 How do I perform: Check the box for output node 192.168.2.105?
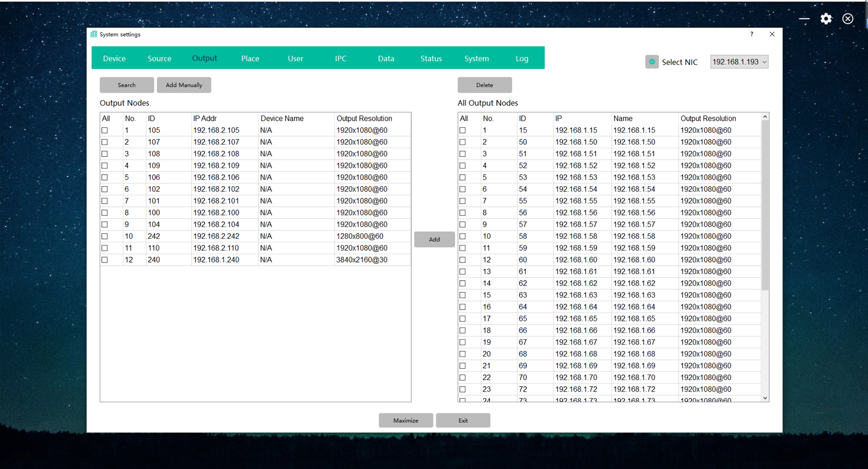105,131
